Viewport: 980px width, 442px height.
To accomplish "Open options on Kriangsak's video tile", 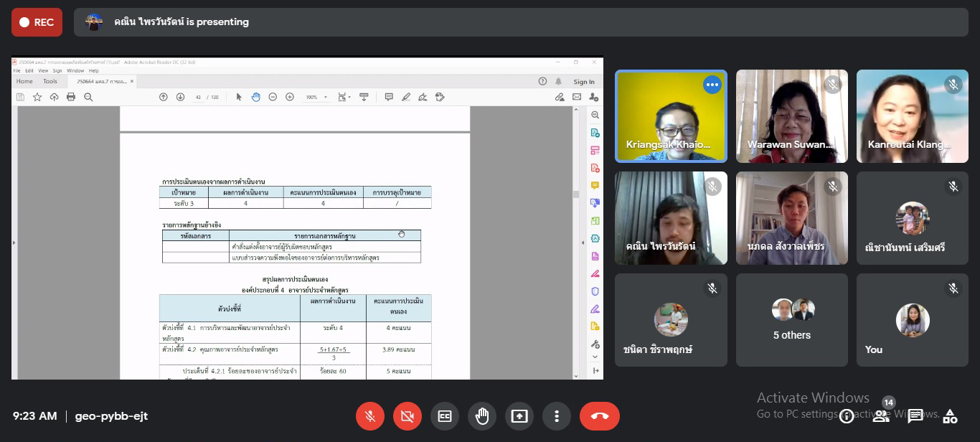I will click(712, 85).
